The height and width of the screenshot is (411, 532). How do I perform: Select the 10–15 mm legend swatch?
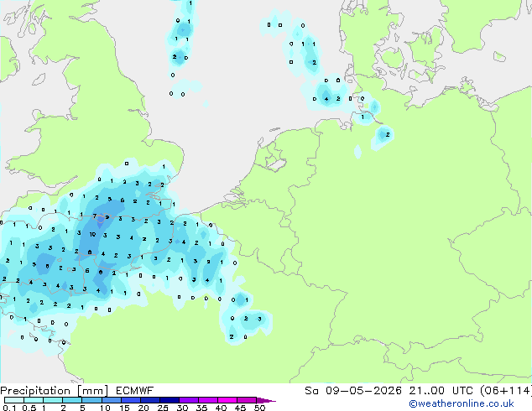click(112, 400)
